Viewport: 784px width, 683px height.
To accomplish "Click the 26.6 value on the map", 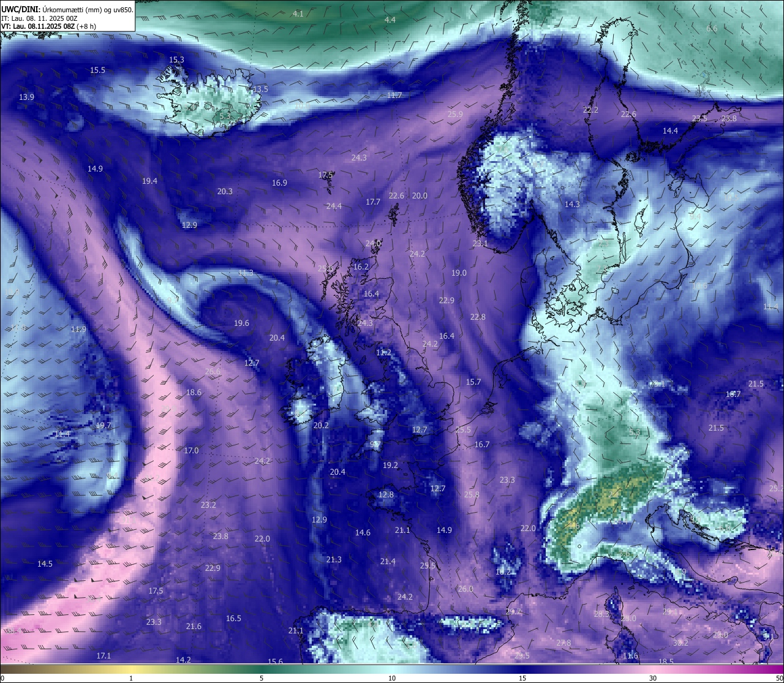I will click(x=213, y=372).
